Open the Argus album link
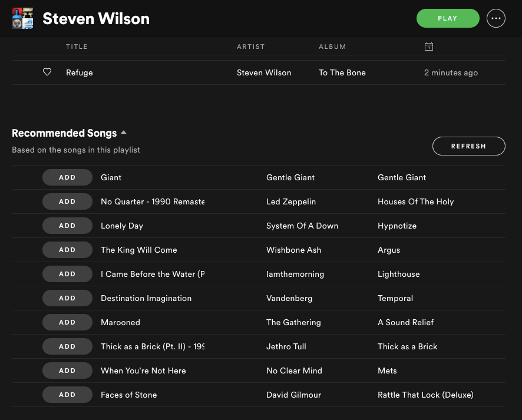 coord(389,250)
